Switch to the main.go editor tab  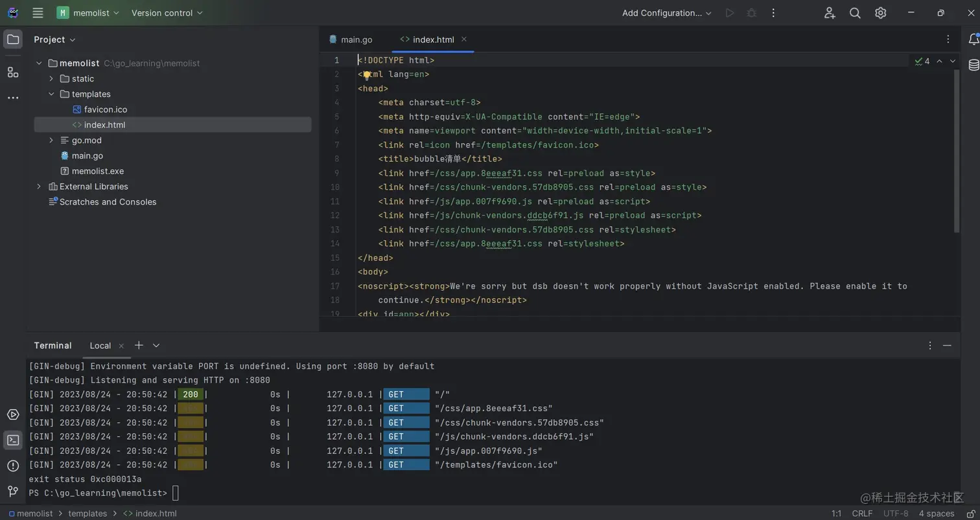(351, 40)
